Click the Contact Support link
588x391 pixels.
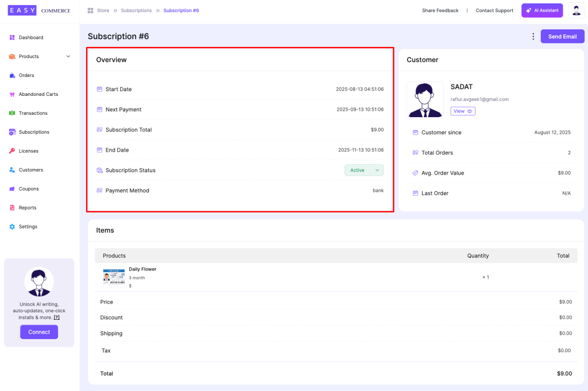pyautogui.click(x=494, y=10)
